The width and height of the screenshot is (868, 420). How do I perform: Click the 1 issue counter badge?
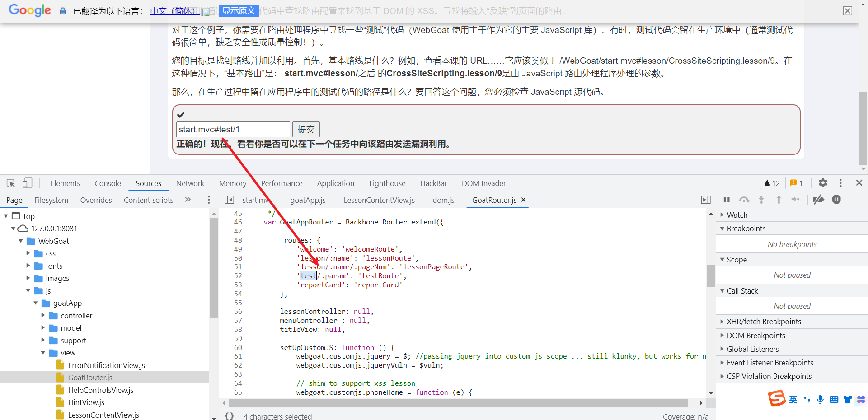pyautogui.click(x=796, y=183)
